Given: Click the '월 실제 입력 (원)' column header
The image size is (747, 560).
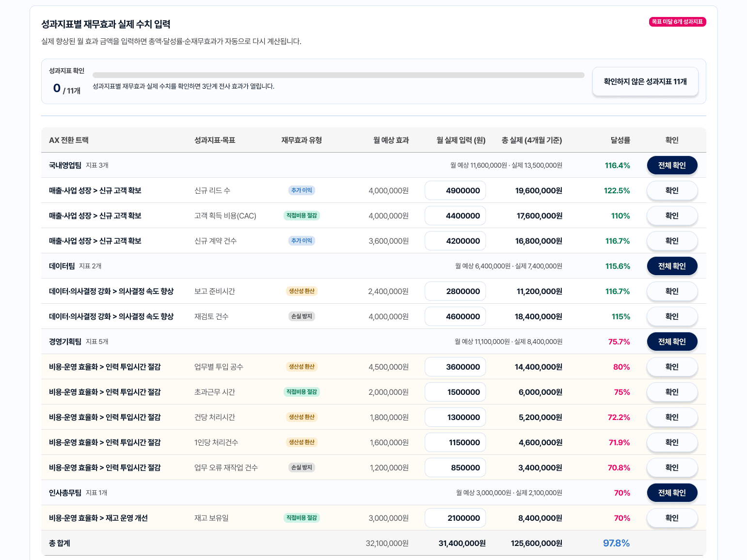Looking at the screenshot, I should (x=461, y=140).
